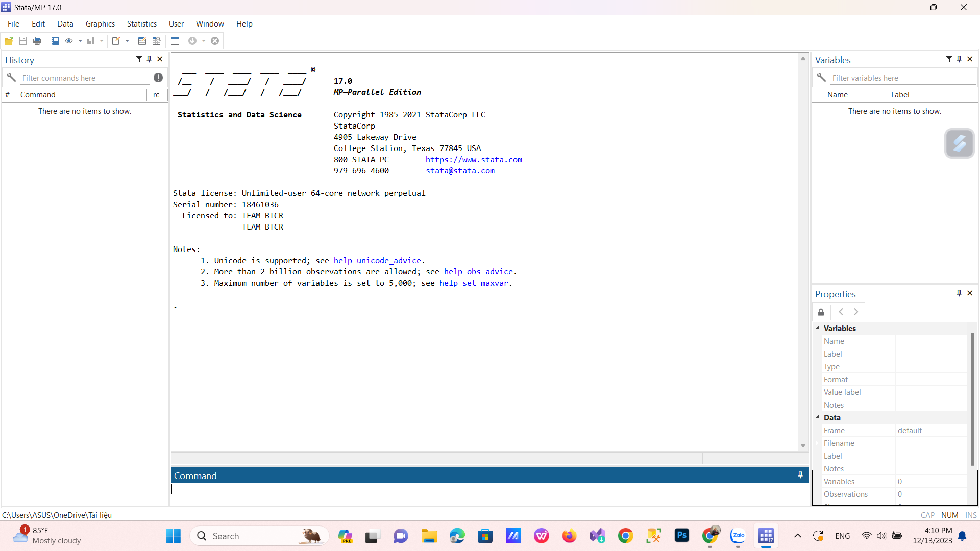The width and height of the screenshot is (980, 551).
Task: Click the Filter commands here field
Action: pos(85,78)
